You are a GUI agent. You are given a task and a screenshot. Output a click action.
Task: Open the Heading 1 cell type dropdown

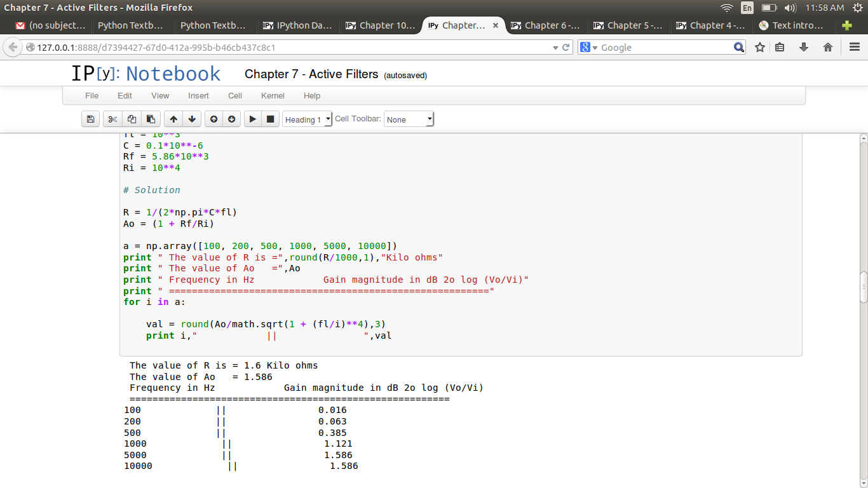(307, 119)
